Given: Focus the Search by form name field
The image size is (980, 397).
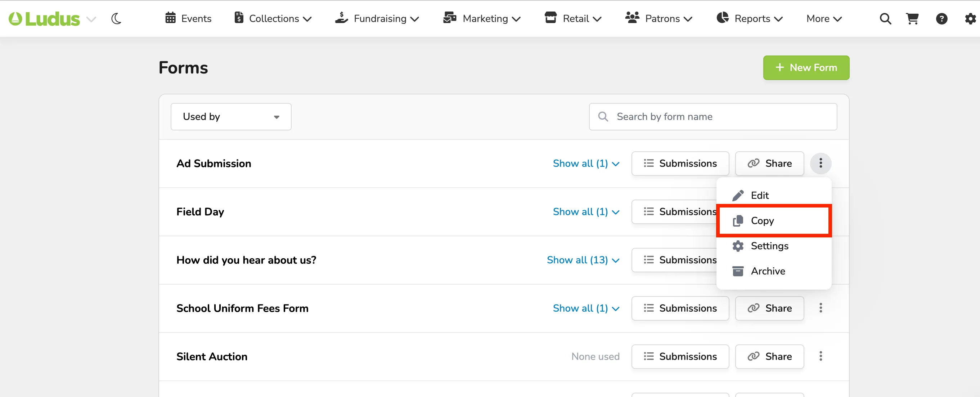Looking at the screenshot, I should [x=713, y=116].
